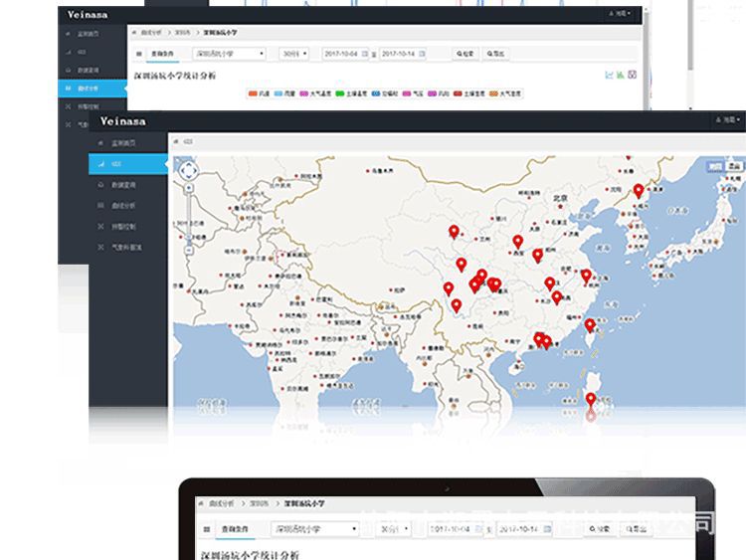Image resolution: width=746 pixels, height=560 pixels.
Task: Open end date calendar icon on bottom monitor screen
Action: pyautogui.click(x=547, y=529)
